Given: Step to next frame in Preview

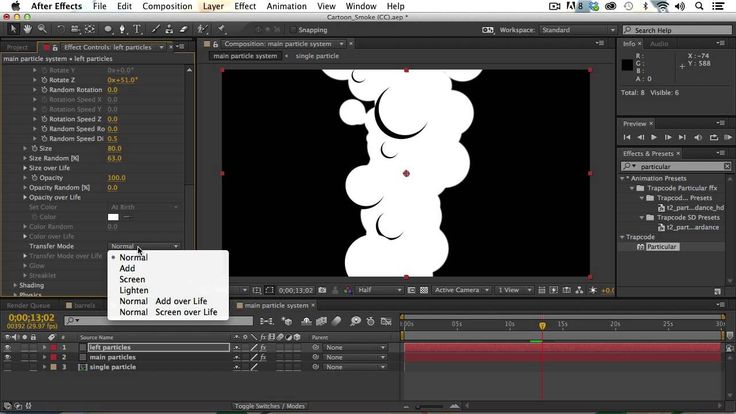Looking at the screenshot, I should coord(667,137).
